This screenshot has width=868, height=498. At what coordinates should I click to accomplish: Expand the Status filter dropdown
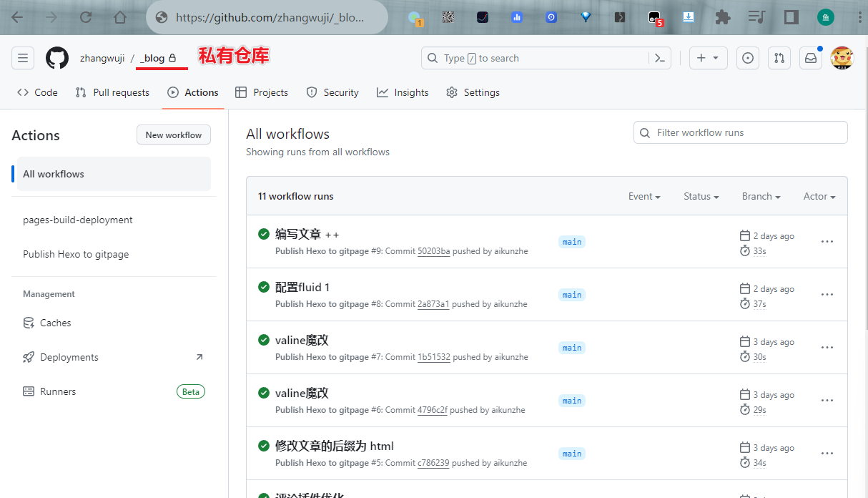tap(701, 196)
